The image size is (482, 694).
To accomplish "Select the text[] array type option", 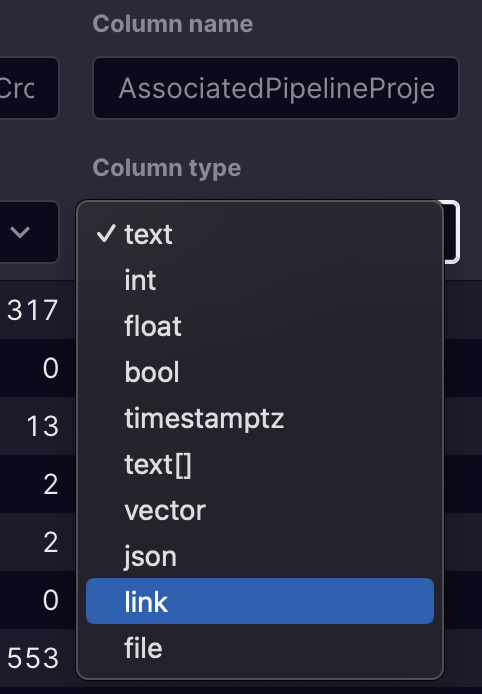I will click(260, 464).
